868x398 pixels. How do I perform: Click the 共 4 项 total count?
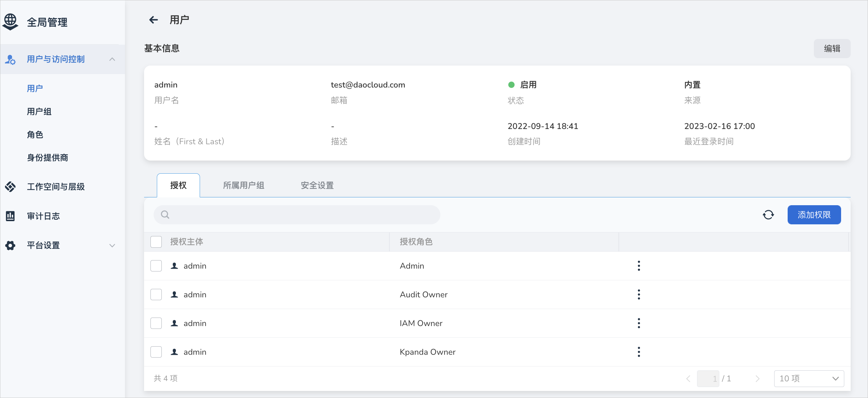166,378
